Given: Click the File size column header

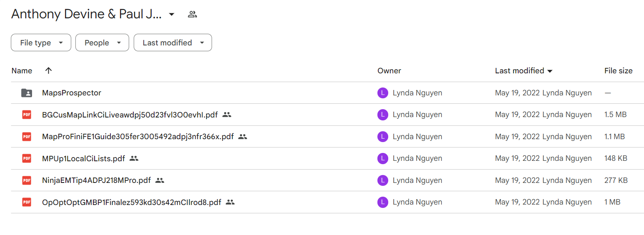Looking at the screenshot, I should 618,70.
